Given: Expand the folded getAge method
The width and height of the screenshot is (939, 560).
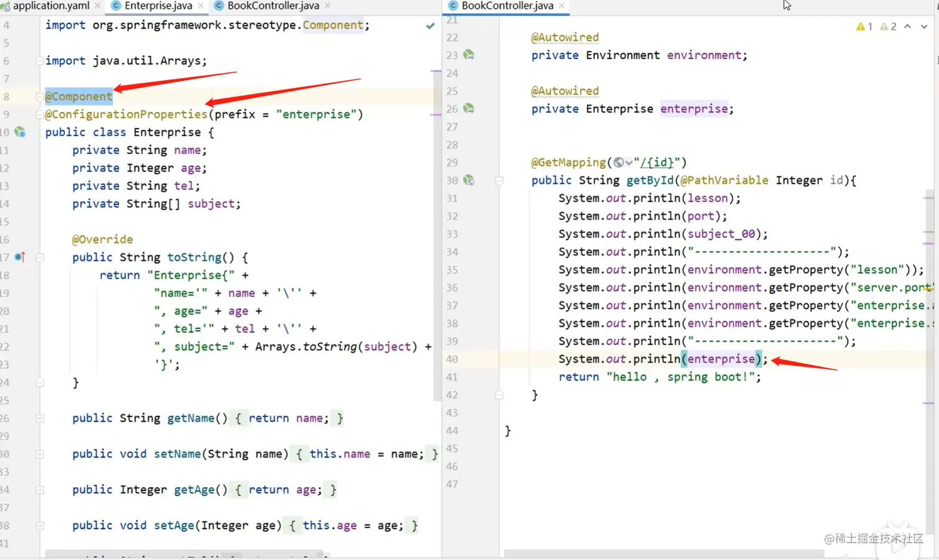Looking at the screenshot, I should [40, 490].
